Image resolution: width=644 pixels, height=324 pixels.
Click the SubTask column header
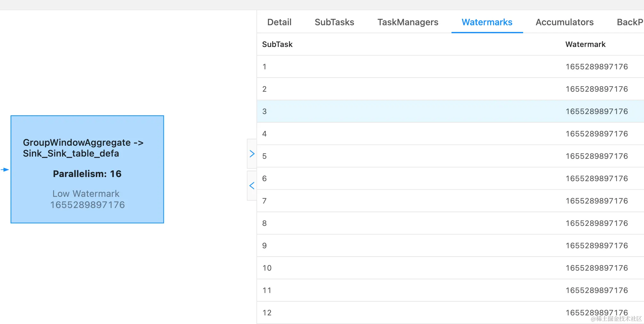point(277,44)
